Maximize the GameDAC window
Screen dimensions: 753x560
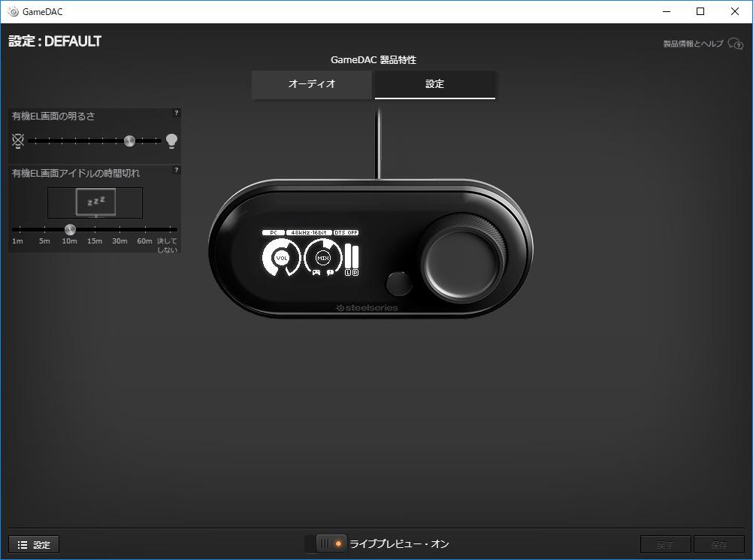pos(700,11)
